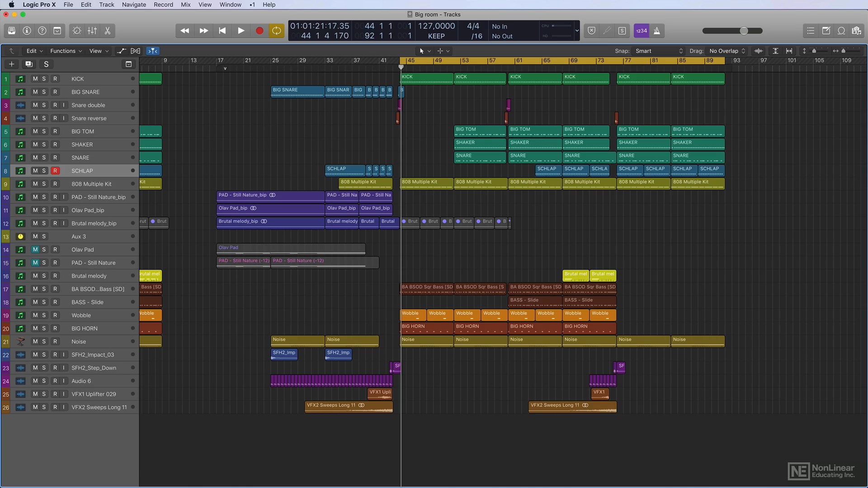Click the count-in 1234 button
Screen dimensions: 868x488
[x=641, y=31]
